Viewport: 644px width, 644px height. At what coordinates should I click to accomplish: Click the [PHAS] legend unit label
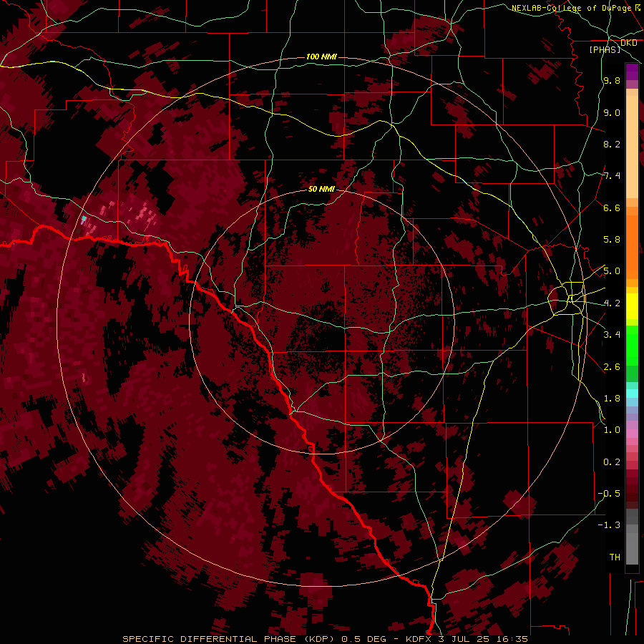[605, 49]
